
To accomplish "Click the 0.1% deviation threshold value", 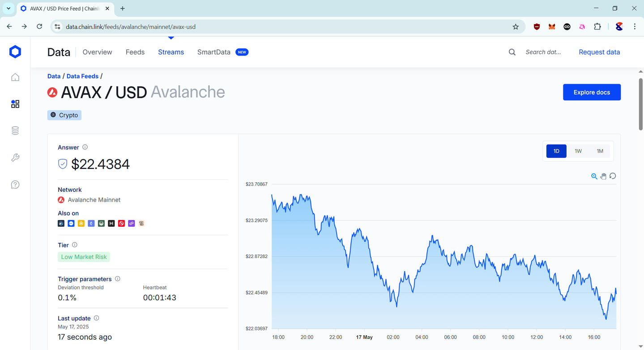I will pyautogui.click(x=67, y=298).
